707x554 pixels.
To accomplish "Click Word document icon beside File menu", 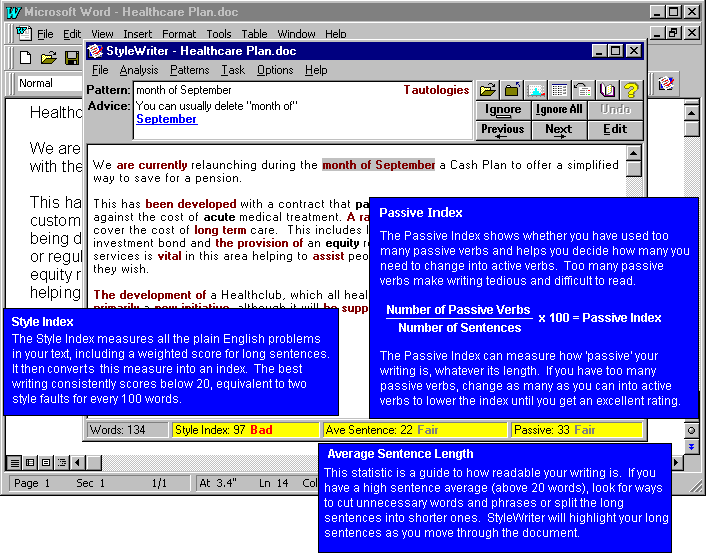I will [24, 33].
